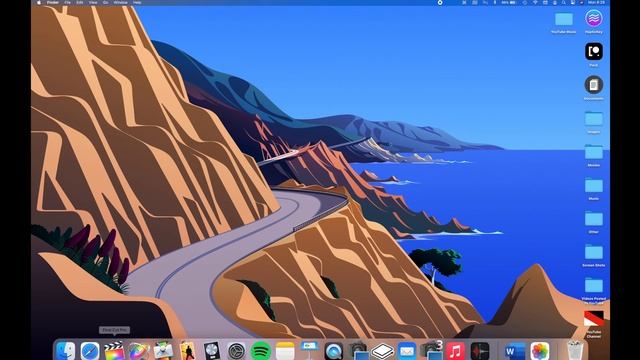
Task: Open the File menu
Action: [67, 2]
